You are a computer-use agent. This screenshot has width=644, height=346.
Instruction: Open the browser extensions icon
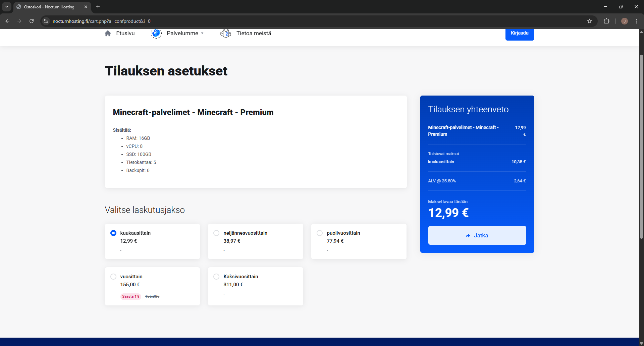pyautogui.click(x=607, y=21)
